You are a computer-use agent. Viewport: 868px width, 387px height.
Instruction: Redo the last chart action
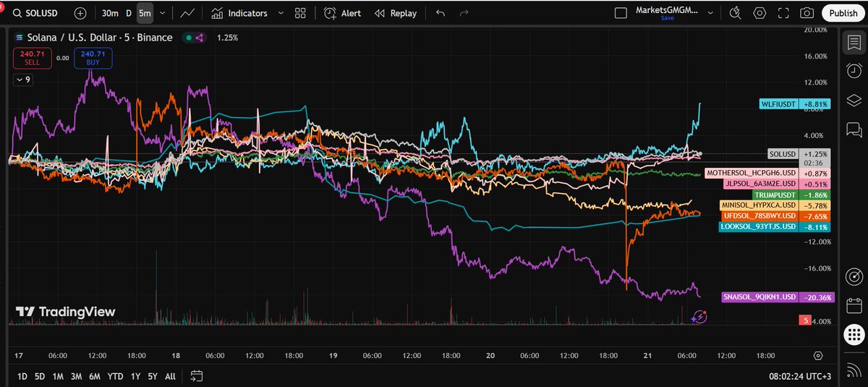point(464,13)
